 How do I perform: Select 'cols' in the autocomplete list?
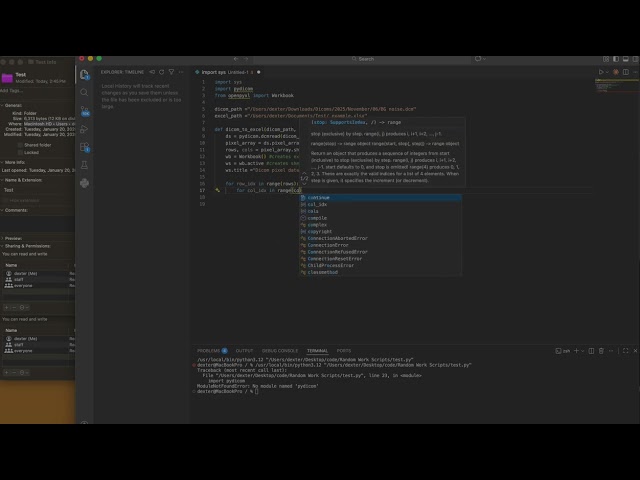(380, 211)
